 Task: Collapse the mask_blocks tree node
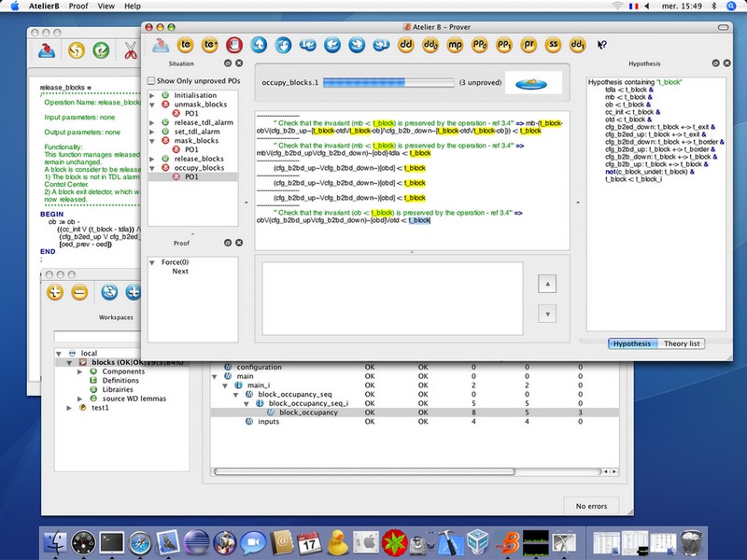tap(152, 141)
